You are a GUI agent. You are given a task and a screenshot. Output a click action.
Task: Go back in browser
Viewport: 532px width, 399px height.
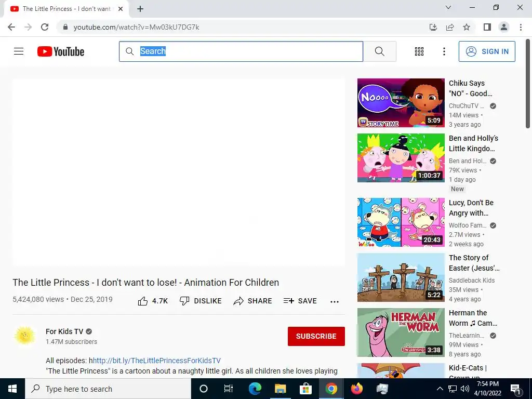pos(11,27)
